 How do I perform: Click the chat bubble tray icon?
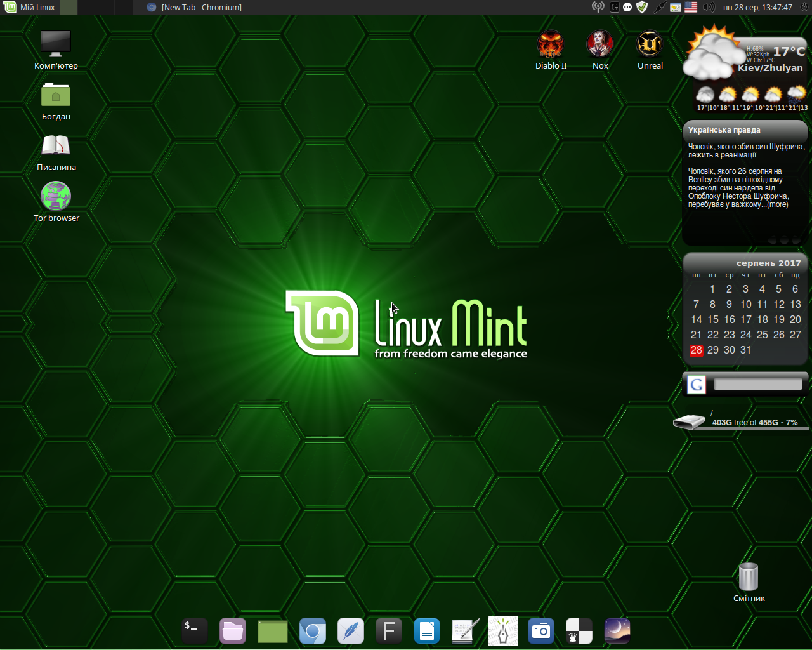click(x=627, y=7)
